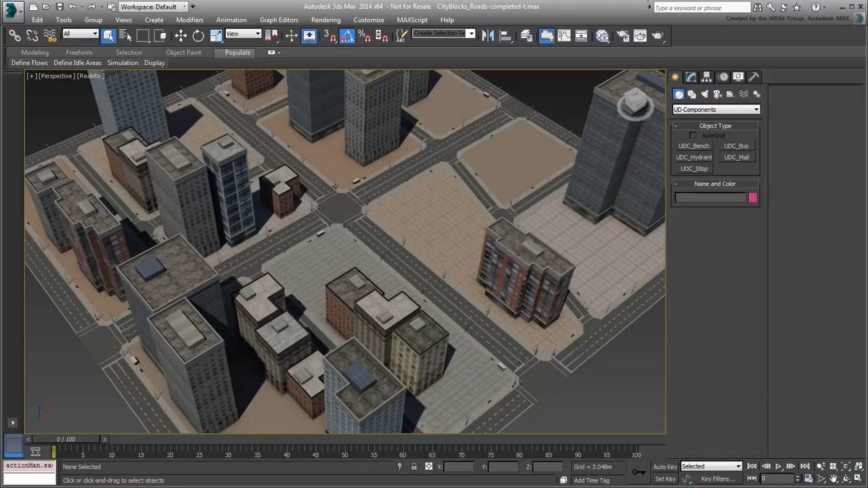Click the UDC_Hydrant button
The height and width of the screenshot is (488, 868).
tap(694, 157)
